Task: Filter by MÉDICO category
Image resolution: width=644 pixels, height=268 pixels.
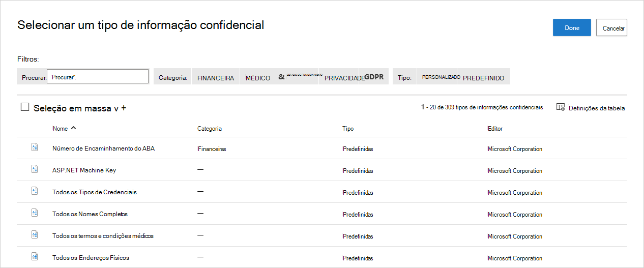Action: [258, 78]
